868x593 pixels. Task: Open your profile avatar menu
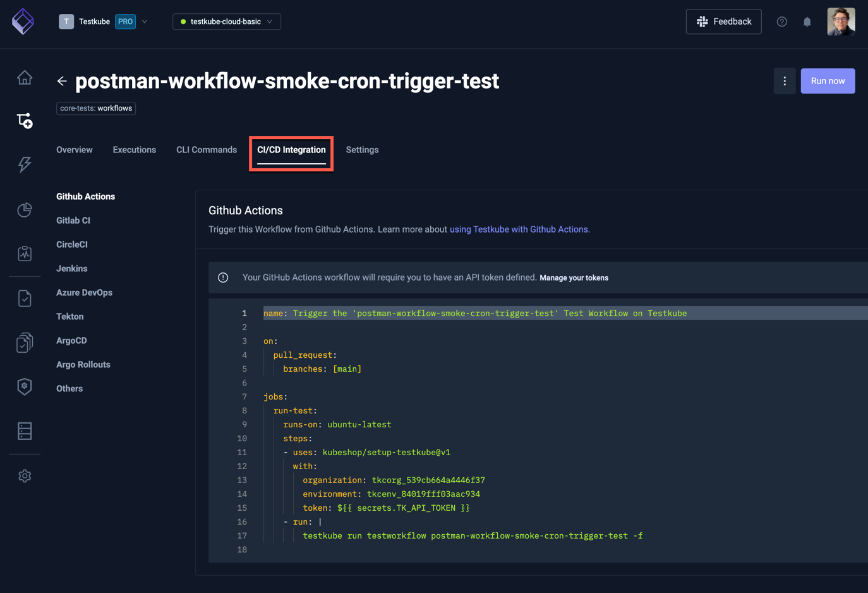point(841,21)
